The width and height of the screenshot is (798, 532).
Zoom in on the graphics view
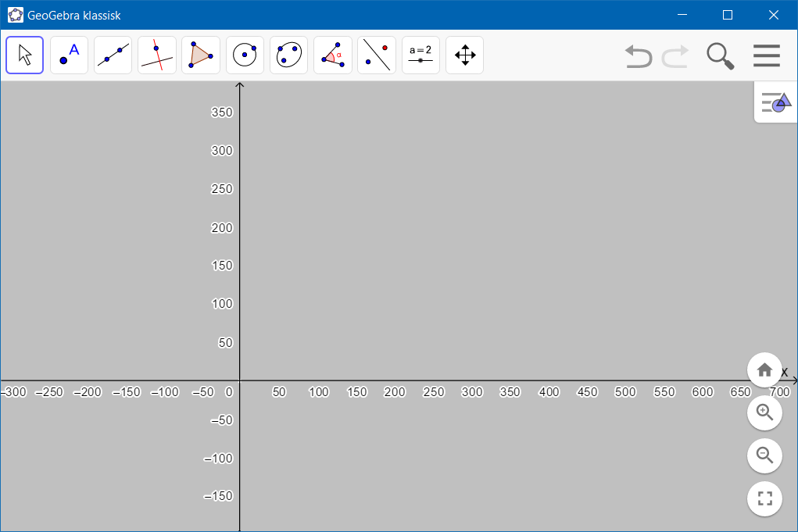tap(764, 412)
